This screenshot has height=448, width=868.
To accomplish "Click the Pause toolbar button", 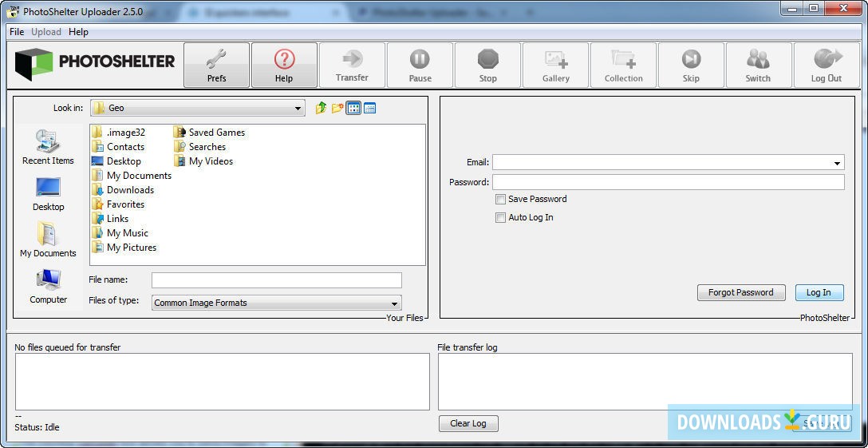I will [x=420, y=65].
